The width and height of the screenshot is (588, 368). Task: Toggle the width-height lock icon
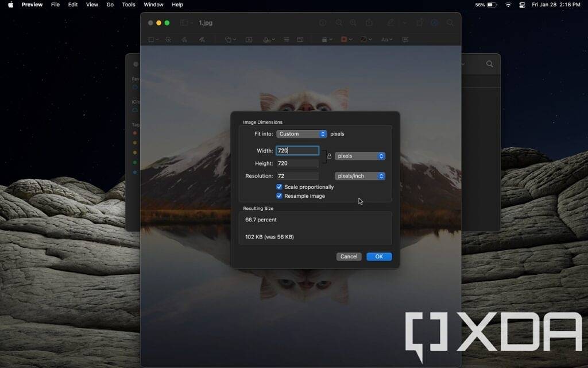(x=328, y=156)
